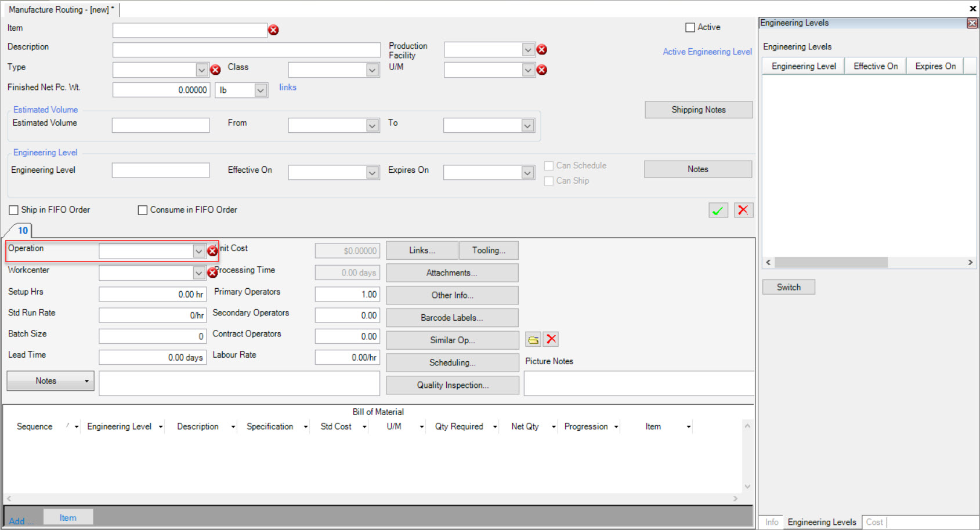Screen dimensions: 980x530
Task: Open Attachments... dialog
Action: point(452,273)
